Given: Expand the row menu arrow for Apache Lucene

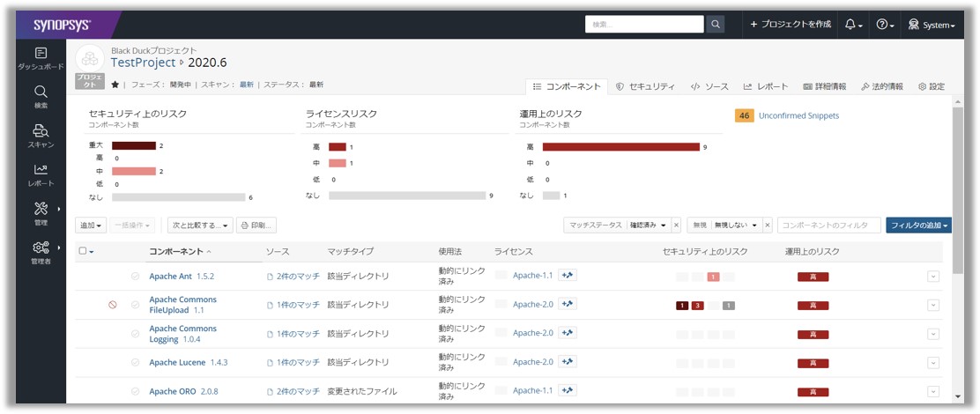Looking at the screenshot, I should pos(933,362).
